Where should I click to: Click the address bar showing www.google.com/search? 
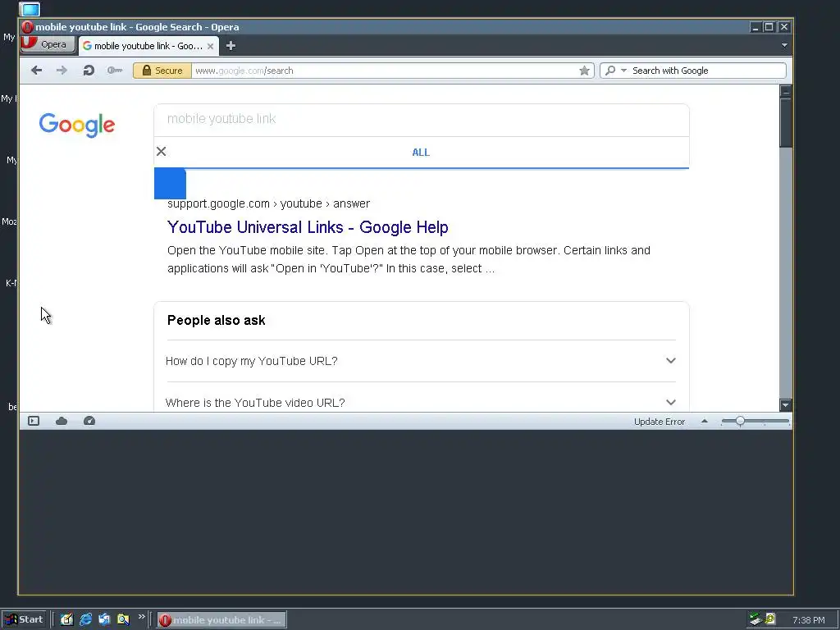[383, 71]
